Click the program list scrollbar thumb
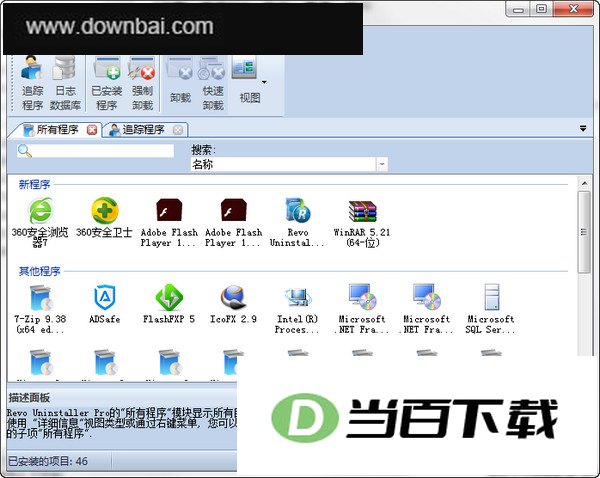Viewport: 600px width, 478px height. 584,232
